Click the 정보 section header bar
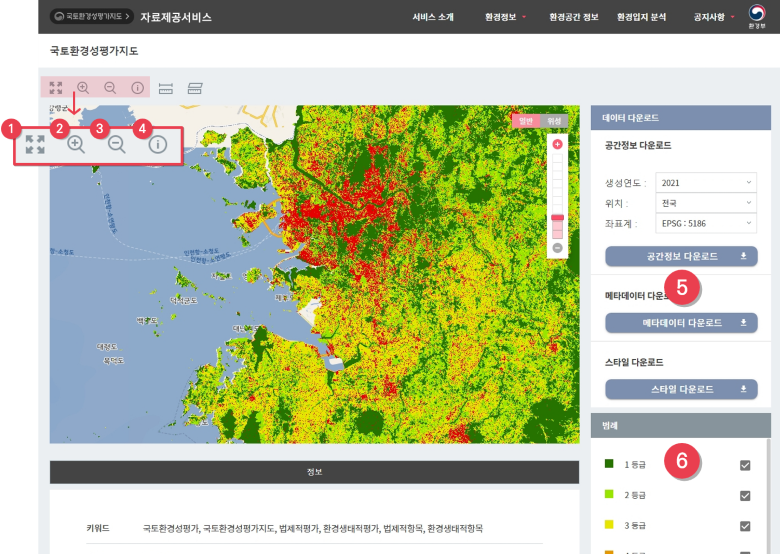 314,472
